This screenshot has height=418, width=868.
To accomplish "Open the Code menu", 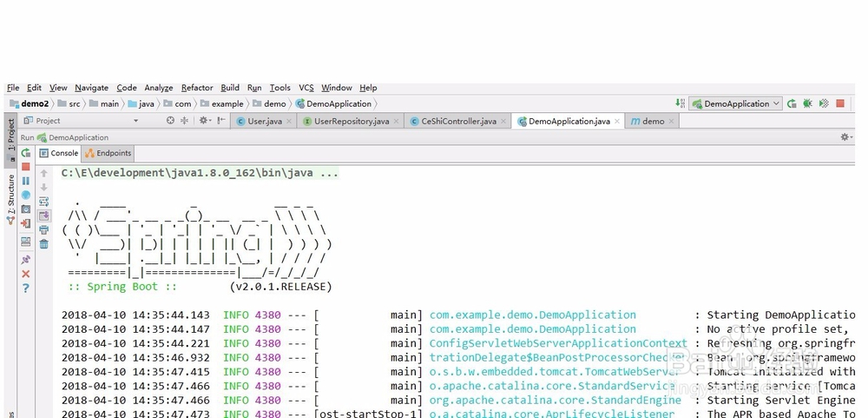I will [x=126, y=88].
